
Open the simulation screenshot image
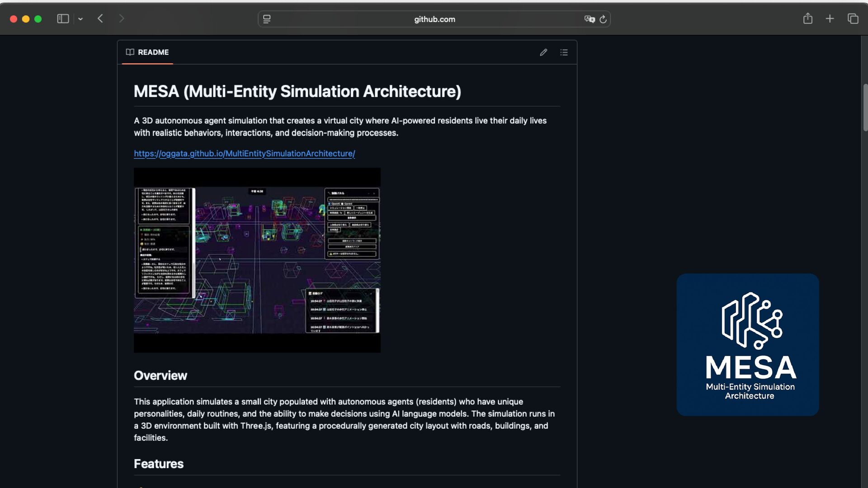tap(257, 260)
